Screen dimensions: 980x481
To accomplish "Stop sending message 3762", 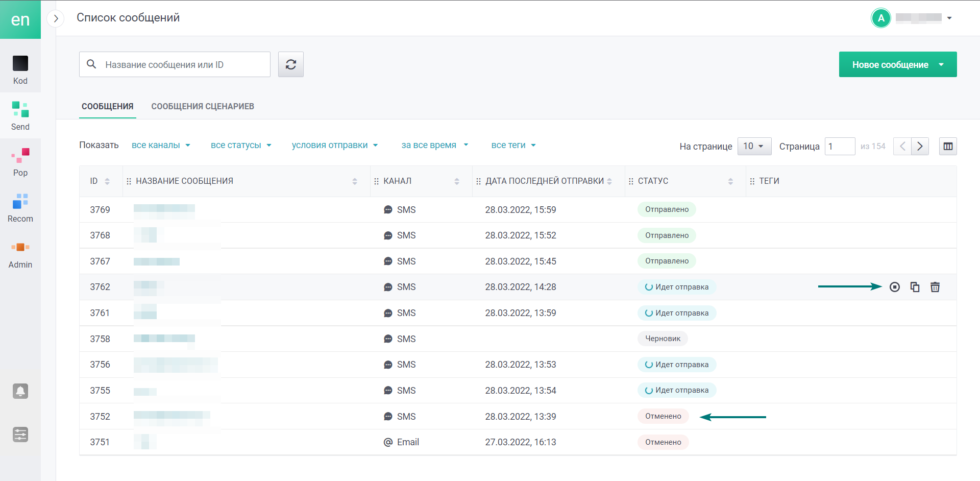I will tap(895, 287).
